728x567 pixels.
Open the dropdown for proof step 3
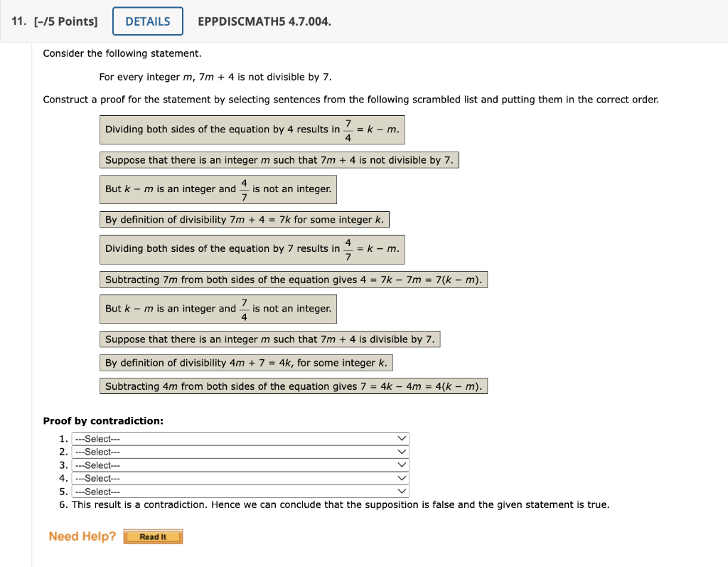click(242, 465)
